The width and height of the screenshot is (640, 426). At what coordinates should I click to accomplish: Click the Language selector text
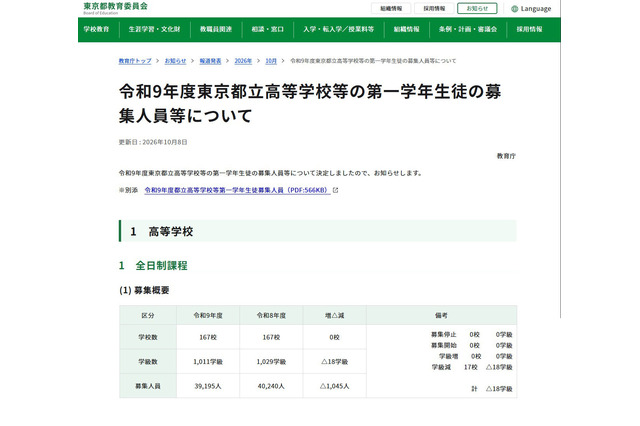[x=536, y=9]
